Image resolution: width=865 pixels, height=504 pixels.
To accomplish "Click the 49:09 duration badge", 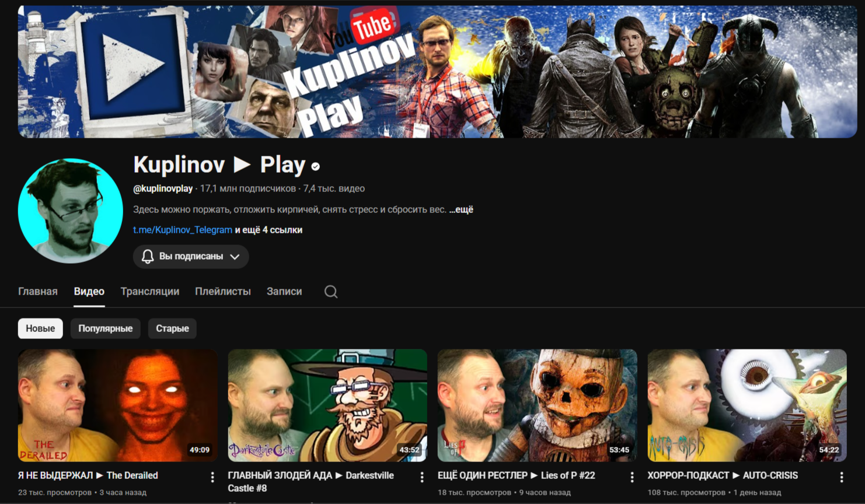I will pyautogui.click(x=200, y=450).
